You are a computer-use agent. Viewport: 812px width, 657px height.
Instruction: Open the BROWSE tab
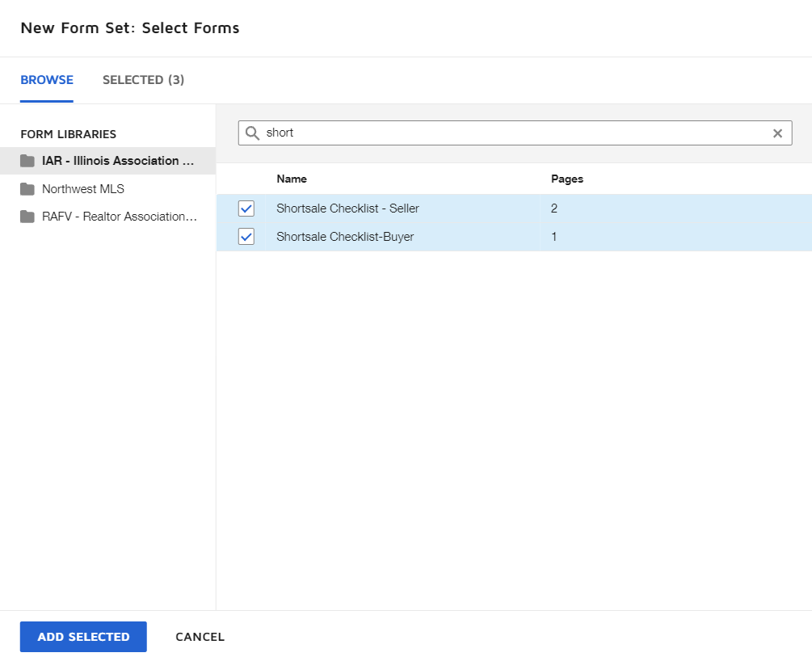[x=47, y=80]
